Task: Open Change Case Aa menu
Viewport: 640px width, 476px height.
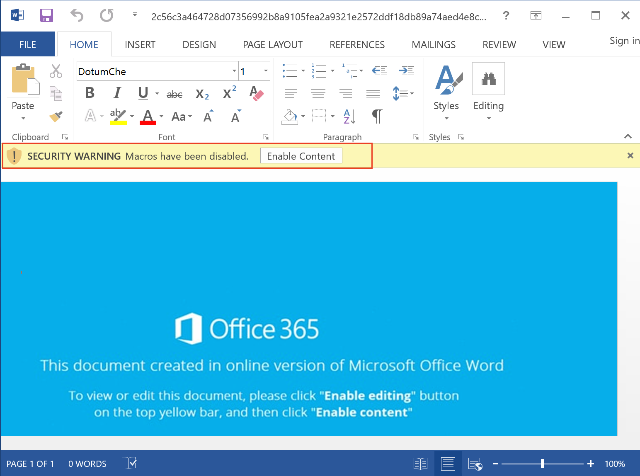Action: point(181,117)
